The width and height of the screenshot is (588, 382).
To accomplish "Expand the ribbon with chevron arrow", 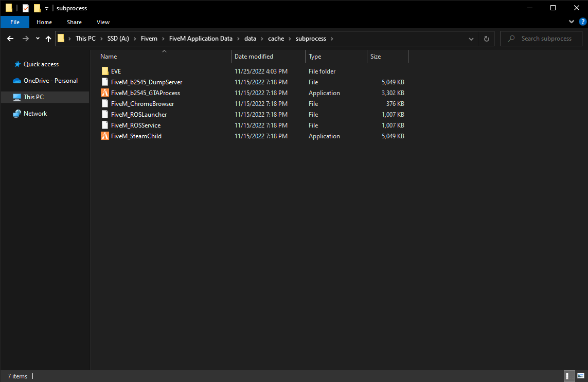I will point(572,22).
